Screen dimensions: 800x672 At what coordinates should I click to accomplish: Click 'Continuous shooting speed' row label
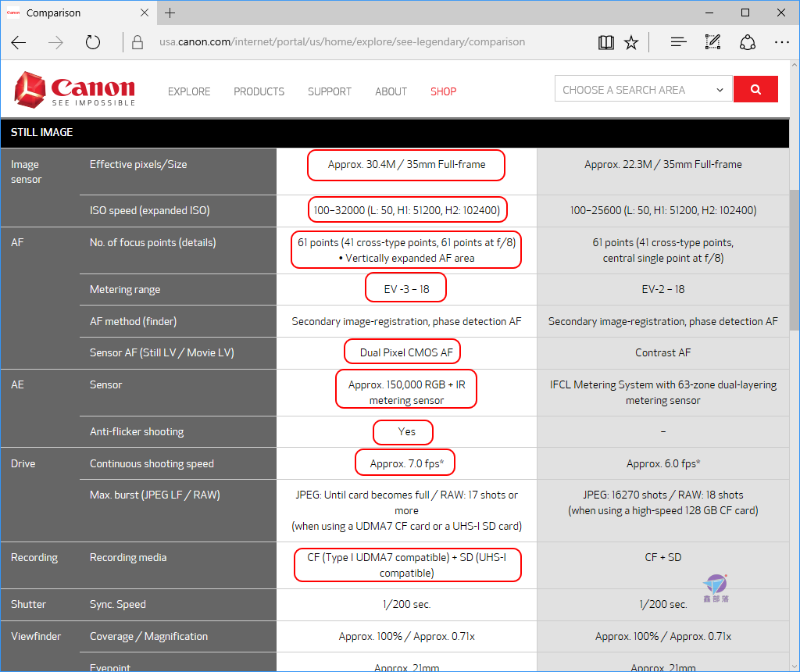coord(152,464)
